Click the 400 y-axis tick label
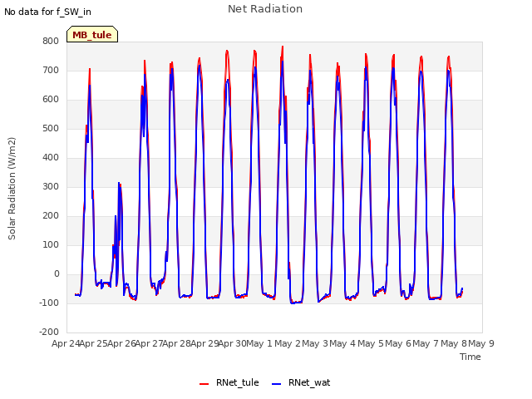 click(51, 158)
